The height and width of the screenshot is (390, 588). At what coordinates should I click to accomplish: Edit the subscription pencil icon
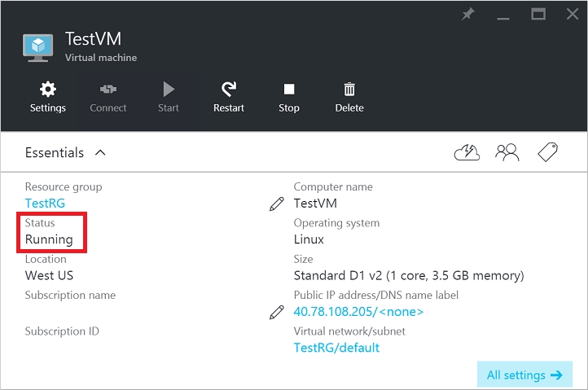click(276, 312)
